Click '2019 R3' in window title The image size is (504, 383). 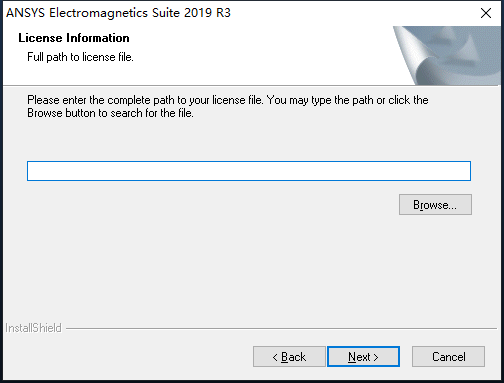coord(207,13)
